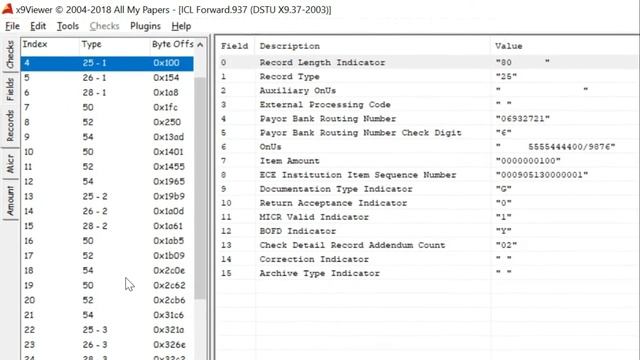Select record index 6 type 28 - 1
The height and width of the screenshot is (360, 640).
107,93
